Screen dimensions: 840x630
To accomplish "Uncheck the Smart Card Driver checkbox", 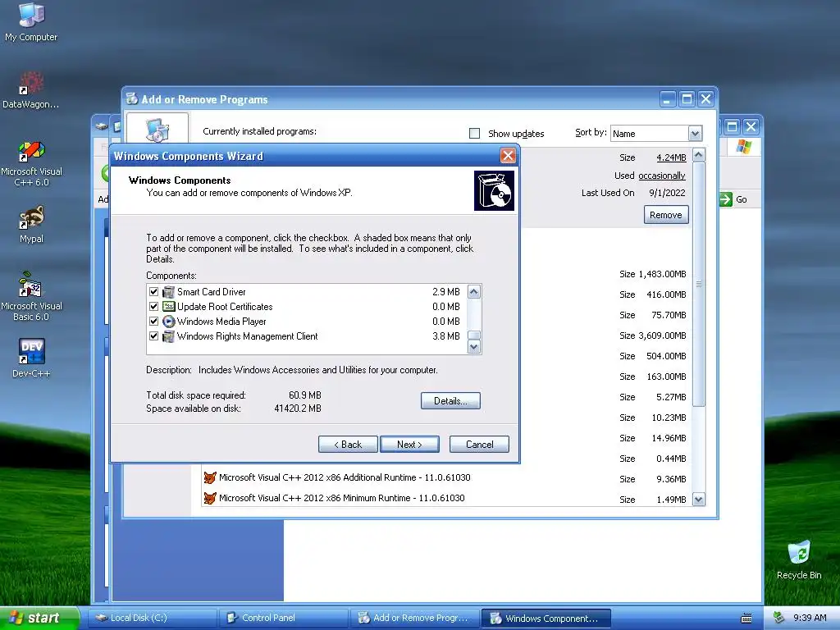I will click(x=153, y=292).
